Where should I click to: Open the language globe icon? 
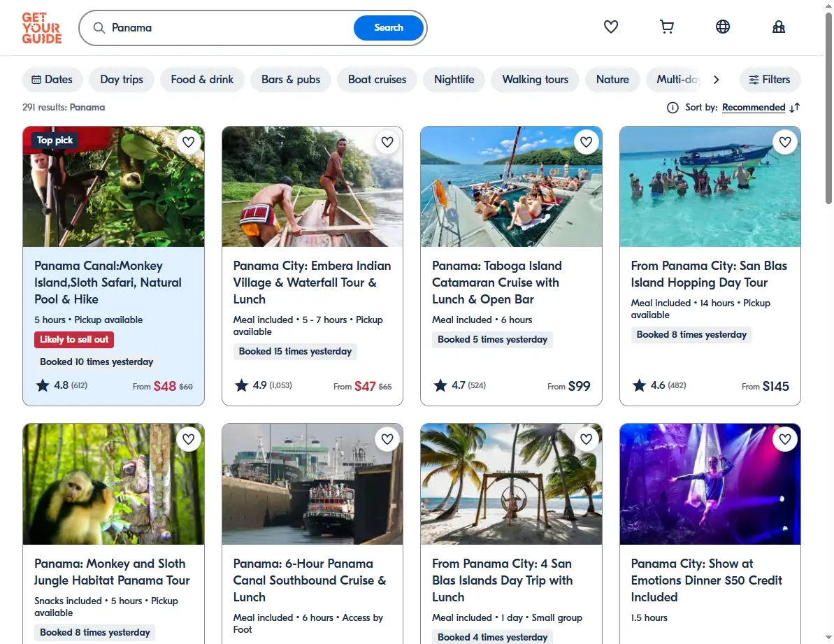point(722,27)
